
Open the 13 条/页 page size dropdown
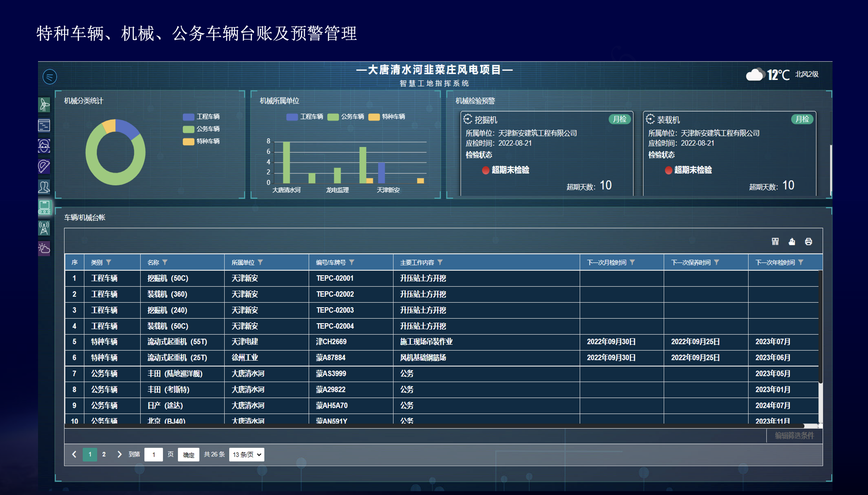click(247, 454)
